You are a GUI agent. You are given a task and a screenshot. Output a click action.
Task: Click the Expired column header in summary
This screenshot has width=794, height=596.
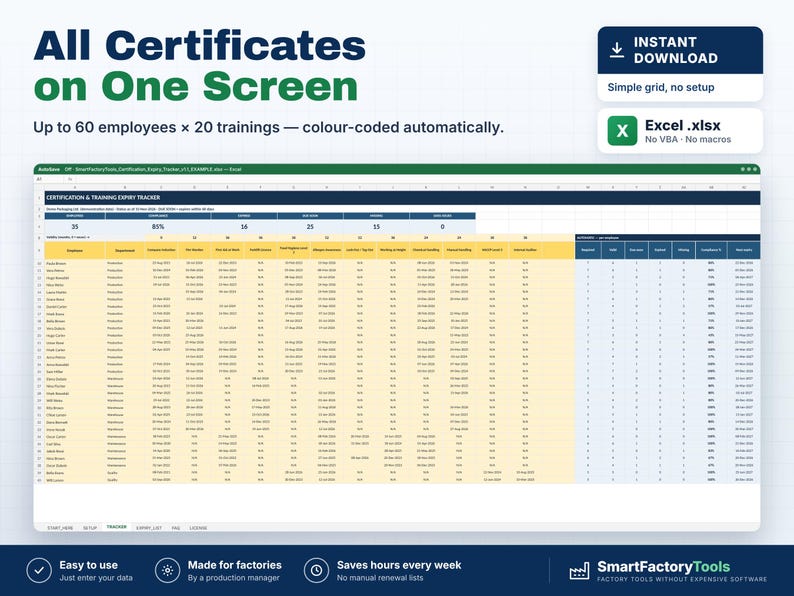tap(660, 250)
